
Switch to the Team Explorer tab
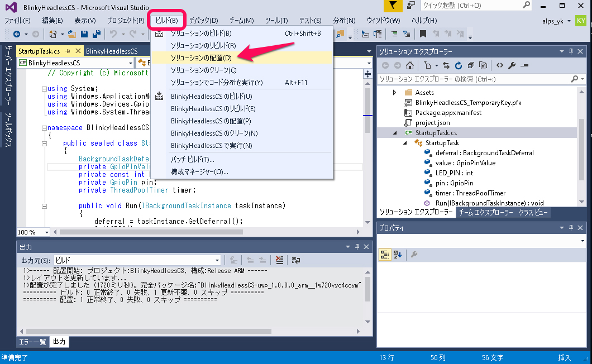[x=485, y=212]
